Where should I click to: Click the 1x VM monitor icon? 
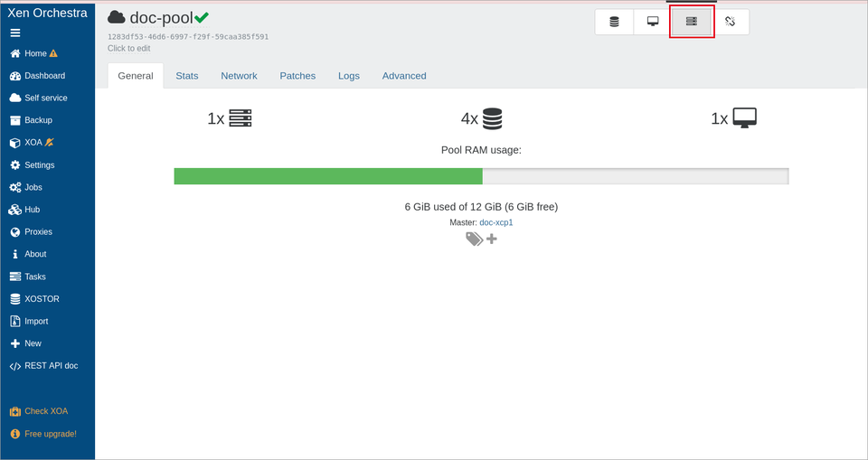(744, 117)
